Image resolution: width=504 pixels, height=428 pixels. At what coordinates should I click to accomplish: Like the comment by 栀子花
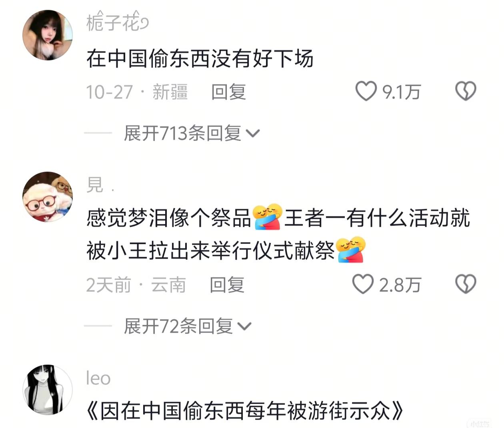click(366, 91)
